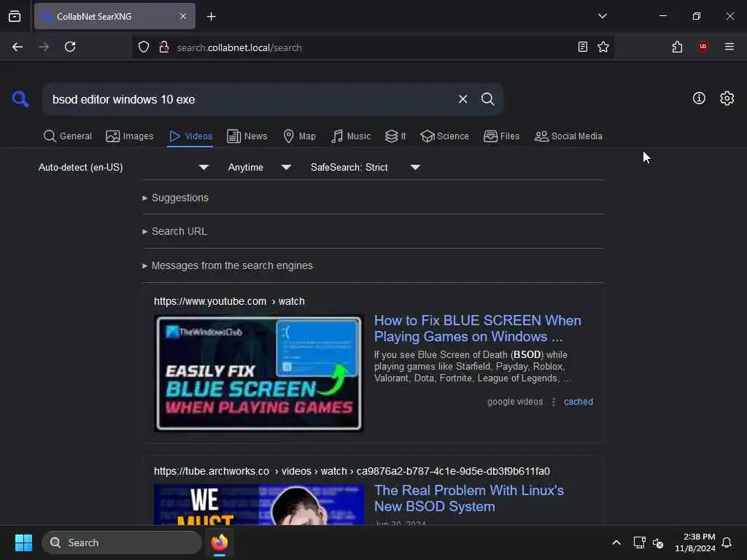Click the taskbar Search box
Screen dimensions: 747x560
(122, 542)
